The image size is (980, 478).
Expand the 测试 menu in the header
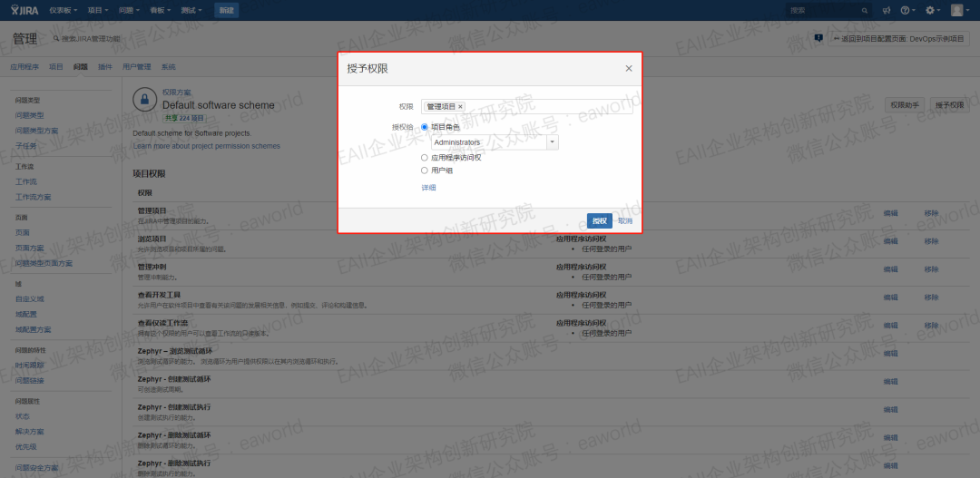pos(191,11)
